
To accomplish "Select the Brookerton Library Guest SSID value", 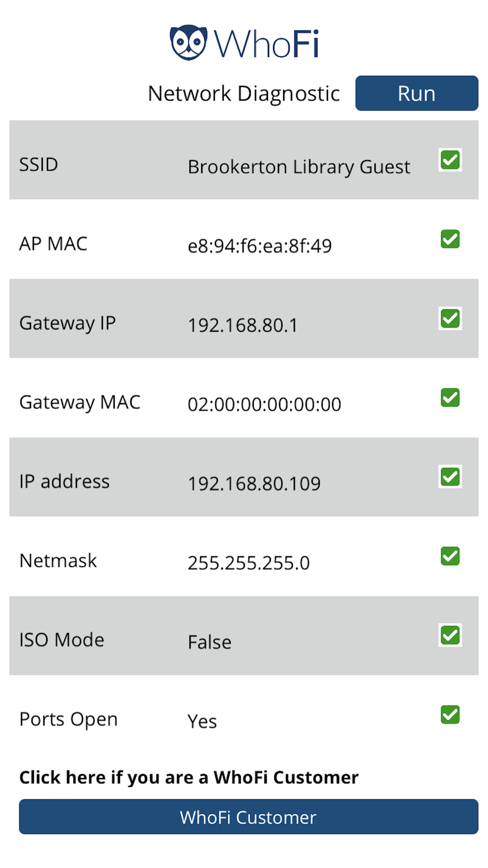I will 299,167.
